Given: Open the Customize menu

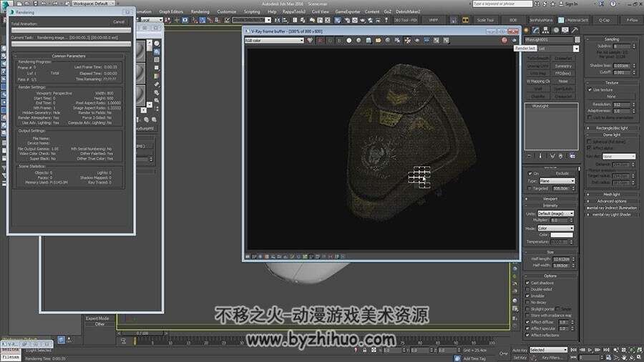Looking at the screenshot, I should click(226, 12).
